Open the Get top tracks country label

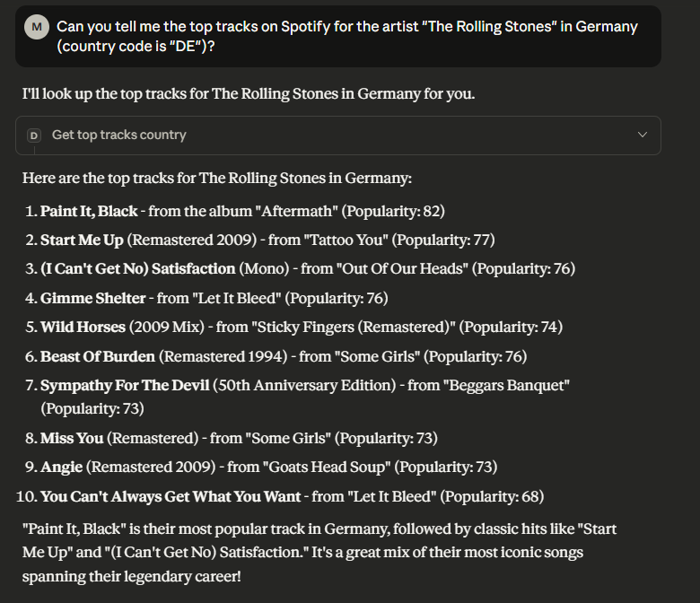118,135
